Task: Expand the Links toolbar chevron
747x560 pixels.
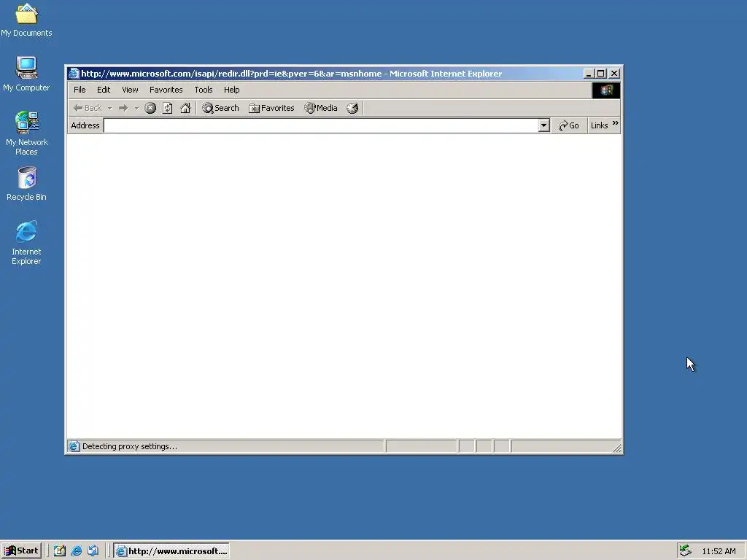Action: 616,122
